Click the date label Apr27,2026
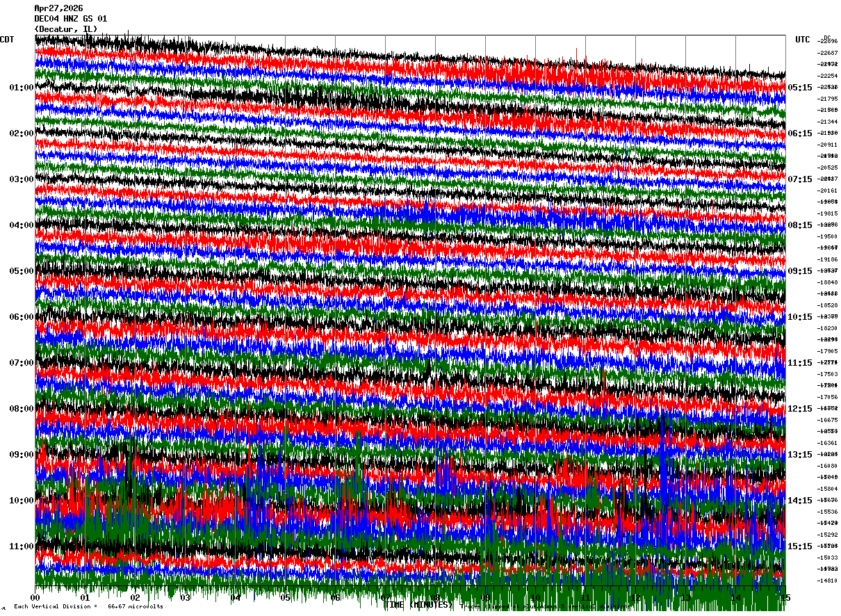 (58, 8)
